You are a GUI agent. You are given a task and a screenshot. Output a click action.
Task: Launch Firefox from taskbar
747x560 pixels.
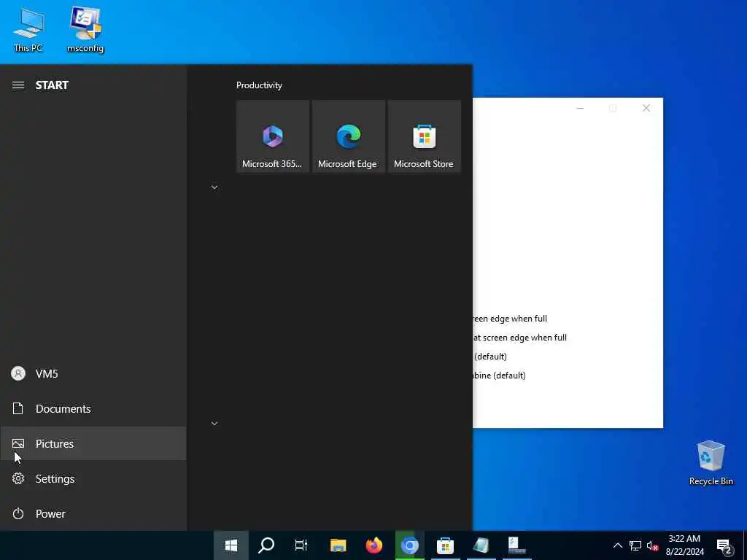click(x=374, y=545)
